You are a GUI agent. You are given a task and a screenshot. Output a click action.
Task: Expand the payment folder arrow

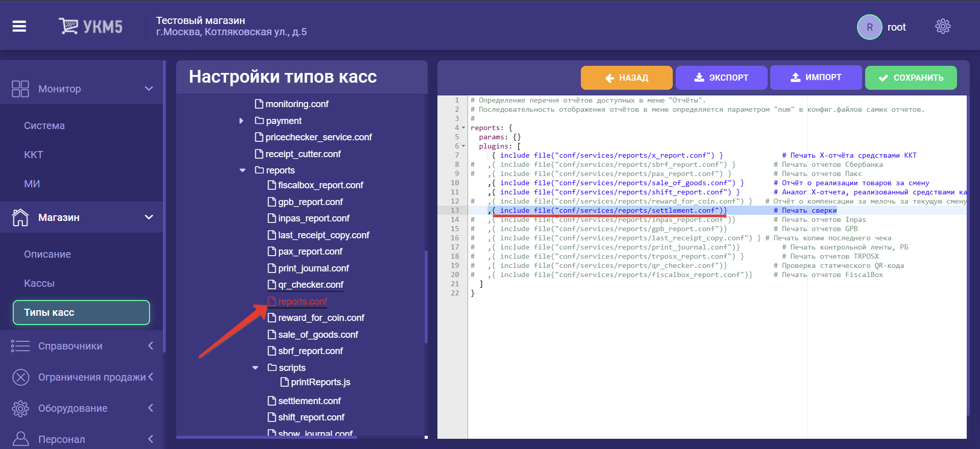click(241, 121)
